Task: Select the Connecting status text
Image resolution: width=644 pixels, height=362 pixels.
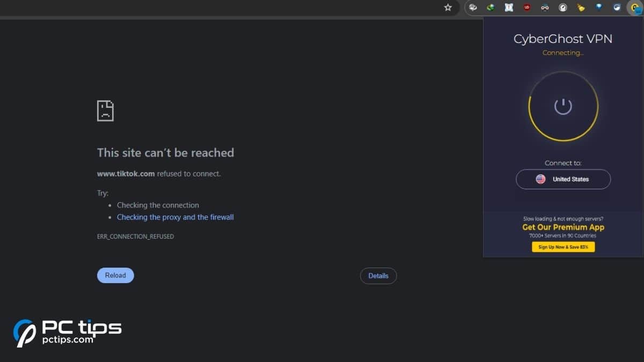Action: 563,53
